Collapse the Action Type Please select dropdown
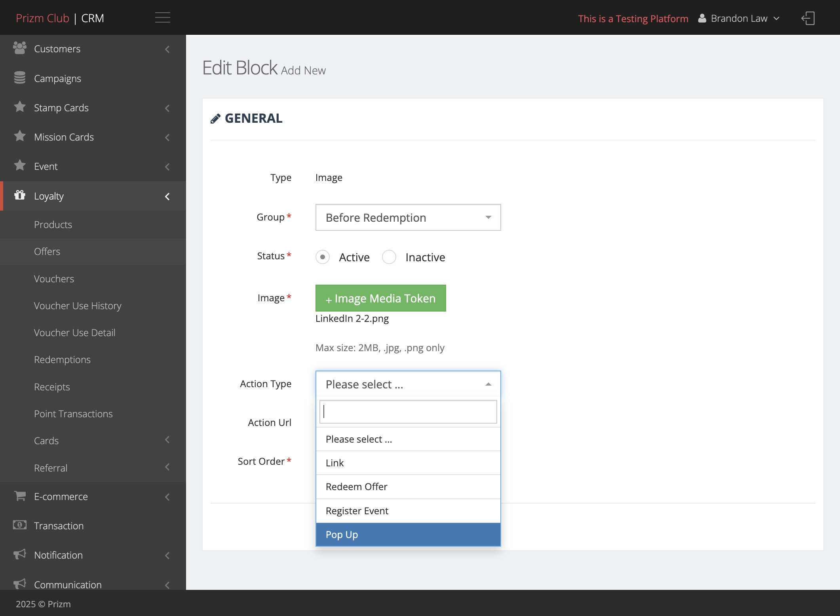 [x=408, y=384]
